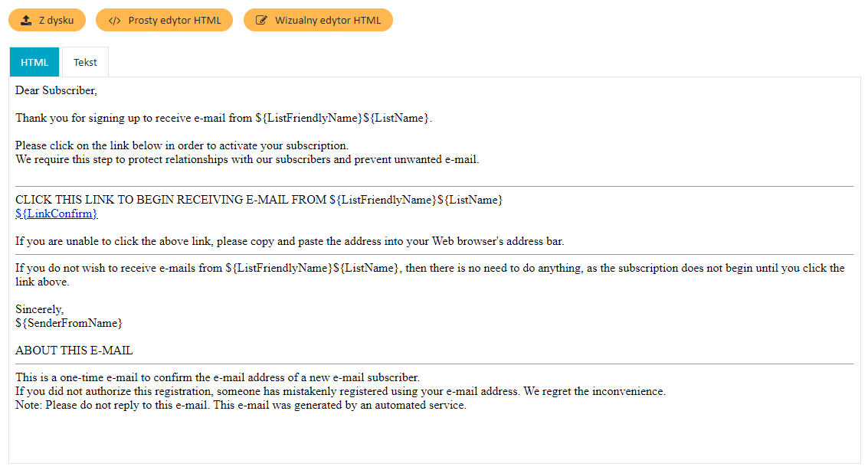Click the Note: Please do not reply line
Screen dimensions: 868x473
tap(241, 405)
